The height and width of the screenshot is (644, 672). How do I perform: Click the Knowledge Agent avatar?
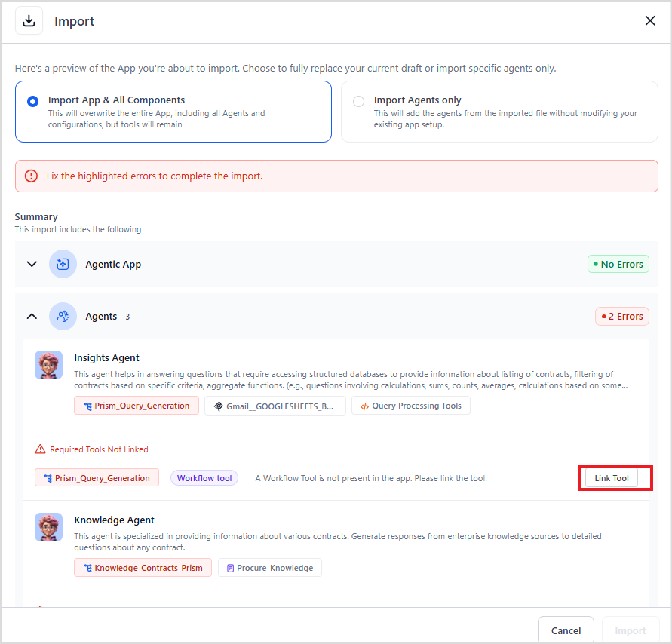[48, 527]
